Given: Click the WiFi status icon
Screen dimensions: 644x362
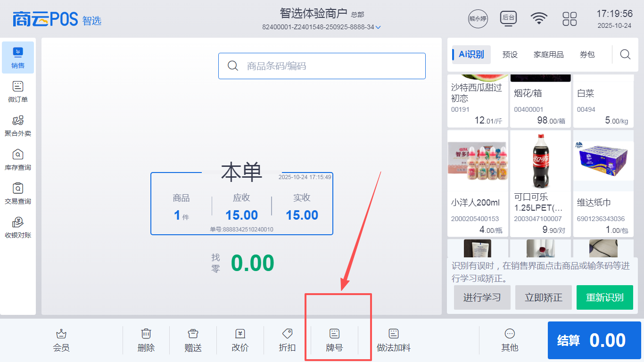Looking at the screenshot, I should tap(539, 18).
